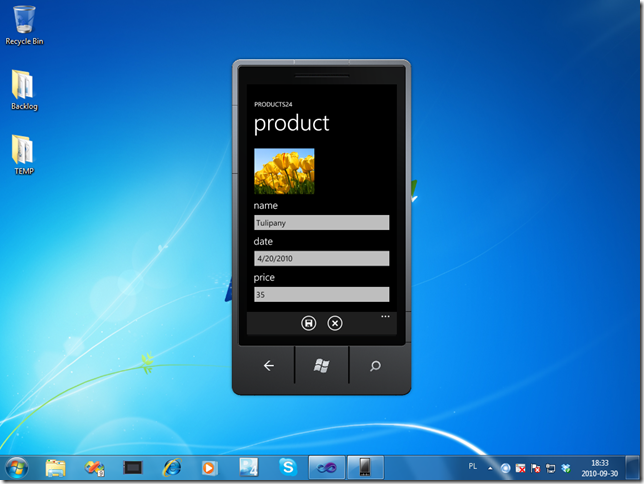Viewport: 644px width, 484px height.
Task: Click the name field containing Tulipany
Action: click(x=322, y=223)
